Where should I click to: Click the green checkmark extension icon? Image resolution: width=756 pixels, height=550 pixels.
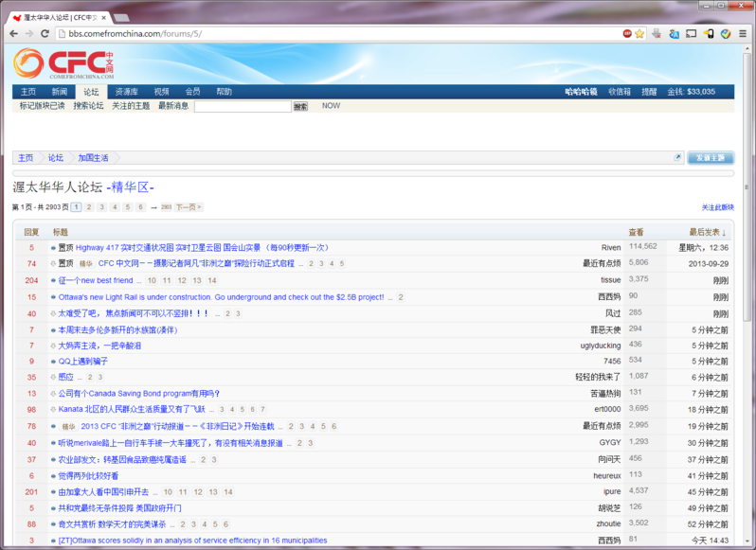(725, 33)
